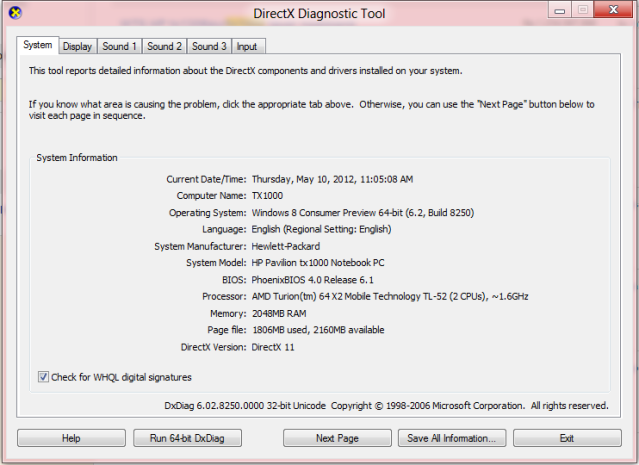Click the Operating System label
The width and height of the screenshot is (639, 465).
pos(207,213)
